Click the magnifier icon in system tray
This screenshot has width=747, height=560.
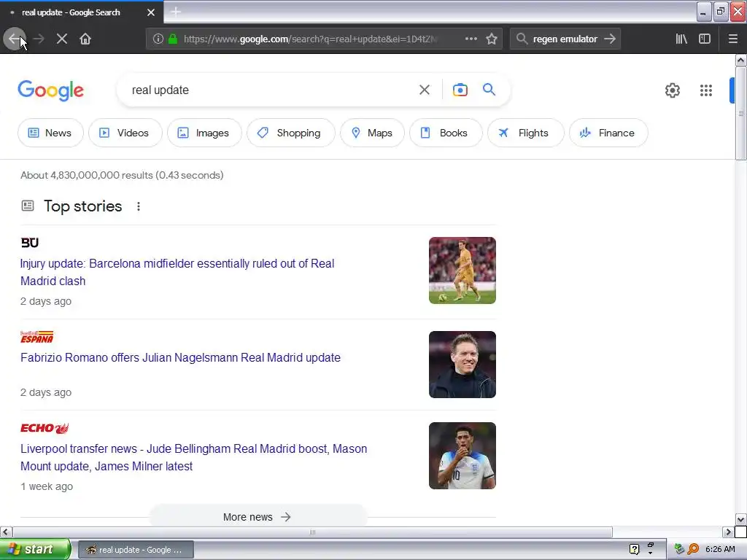tap(693, 549)
